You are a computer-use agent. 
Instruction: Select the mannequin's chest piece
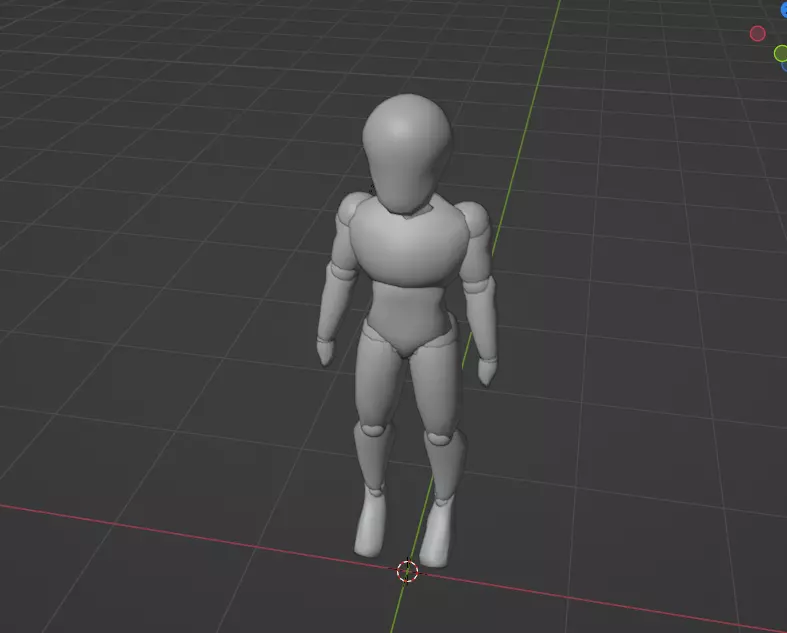(x=409, y=242)
